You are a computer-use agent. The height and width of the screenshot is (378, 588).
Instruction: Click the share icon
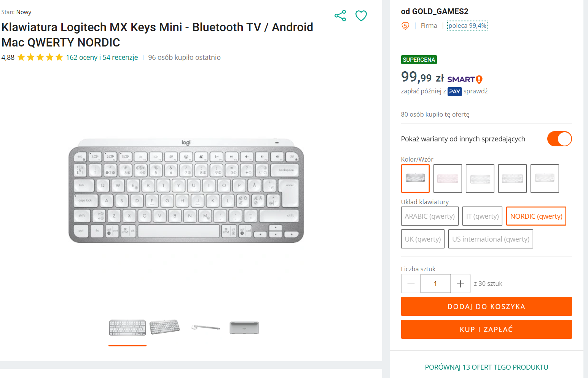coord(340,16)
